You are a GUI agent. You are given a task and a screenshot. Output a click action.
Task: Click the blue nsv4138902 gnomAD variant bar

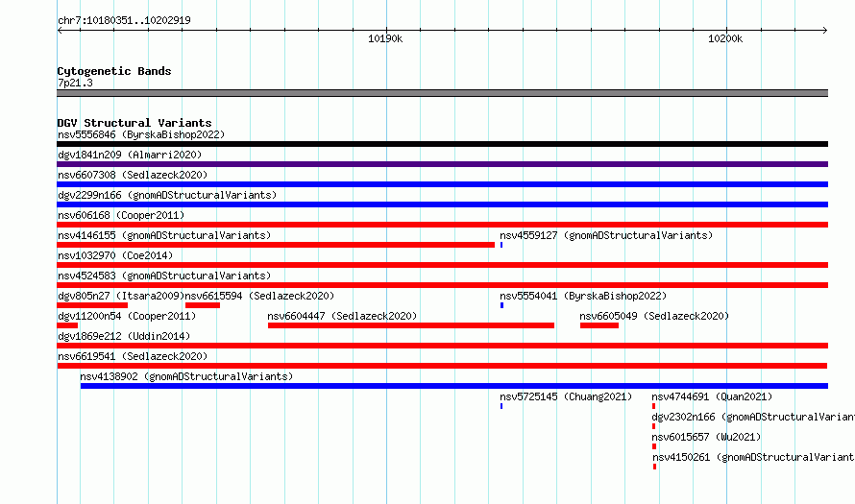point(454,386)
